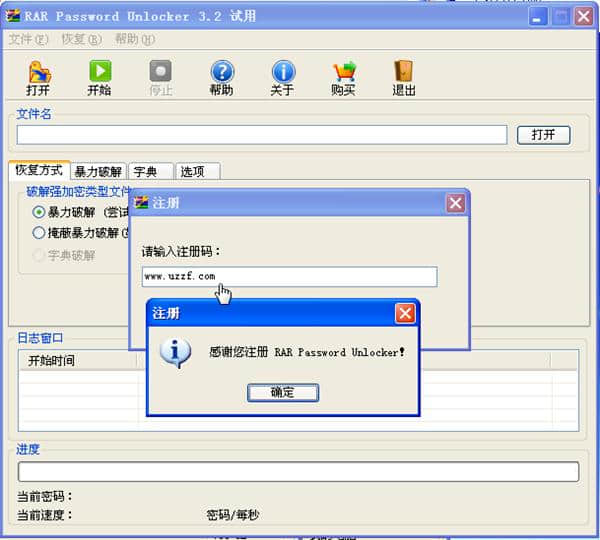Click the app icon in the 注册 dialog title
This screenshot has width=600, height=540.
(x=142, y=203)
